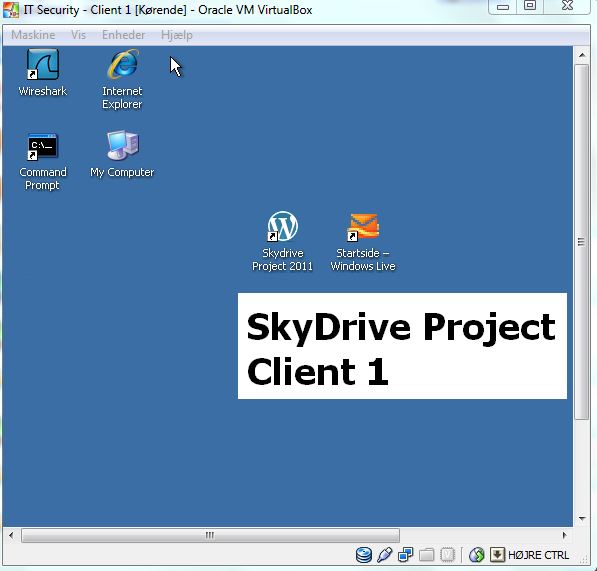Maximize the VirtualBox window
This screenshot has height=571, width=597.
(x=530, y=6)
